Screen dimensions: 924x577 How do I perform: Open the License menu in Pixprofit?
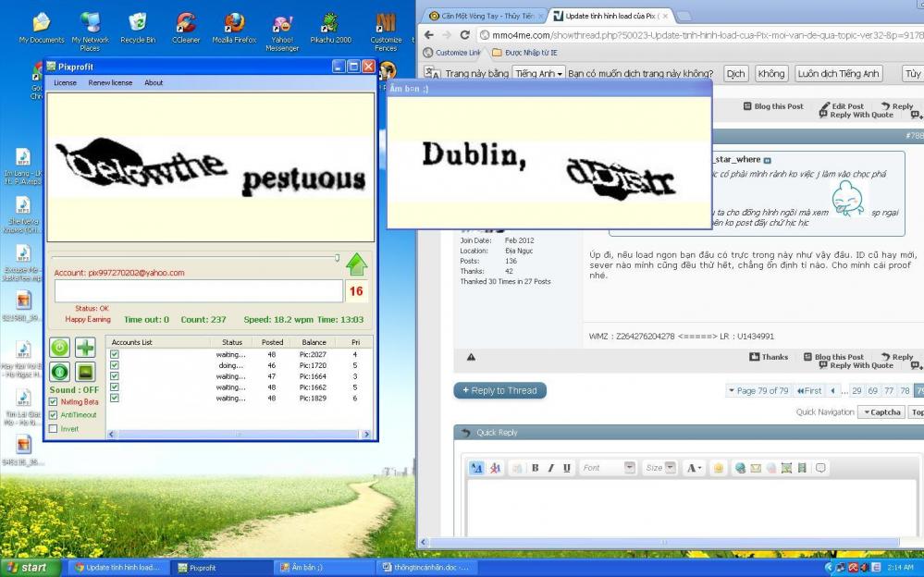coord(65,82)
